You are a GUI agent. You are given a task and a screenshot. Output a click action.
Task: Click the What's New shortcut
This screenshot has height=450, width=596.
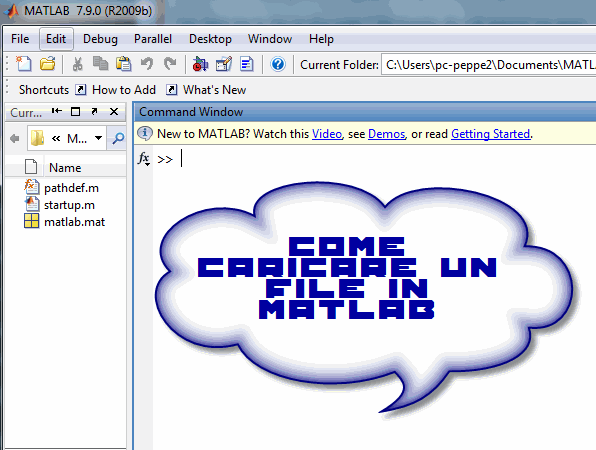pos(214,90)
